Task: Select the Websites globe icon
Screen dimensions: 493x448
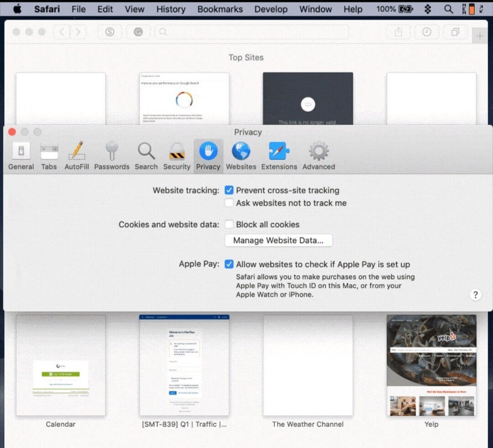Action: tap(241, 156)
